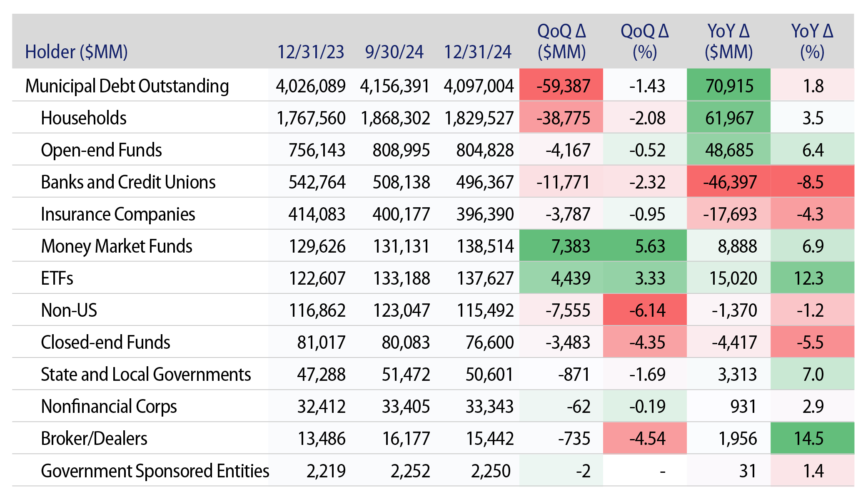Screen dimensions: 868x499
Task: Select the 'State and Local Governments' label
Action: pos(146,375)
